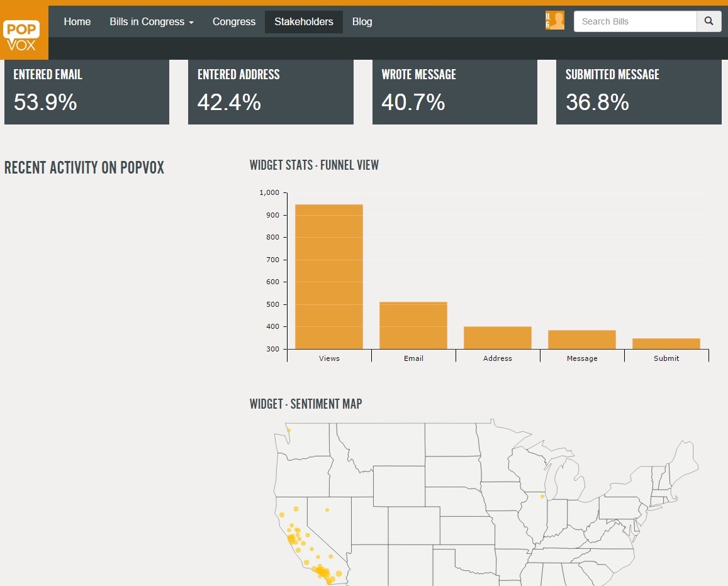The height and width of the screenshot is (586, 728).
Task: Select the Address bar in funnel chart
Action: (497, 338)
